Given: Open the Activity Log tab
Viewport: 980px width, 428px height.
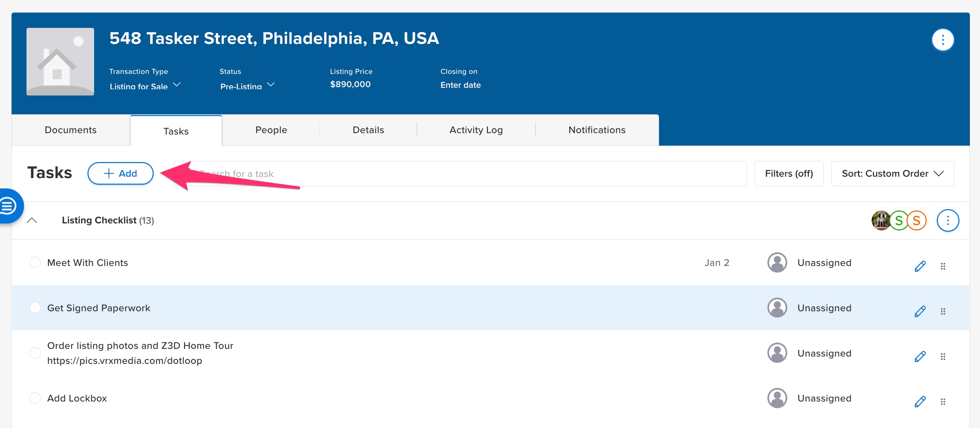Looking at the screenshot, I should click(476, 130).
